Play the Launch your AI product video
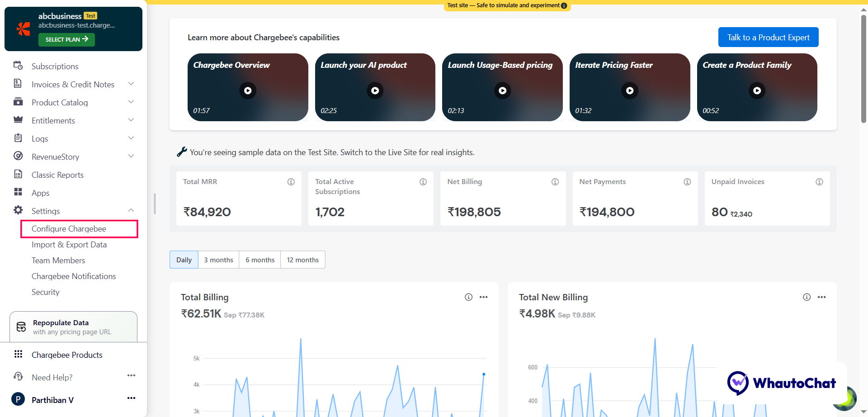Viewport: 868px width, 417px height. 375,90
